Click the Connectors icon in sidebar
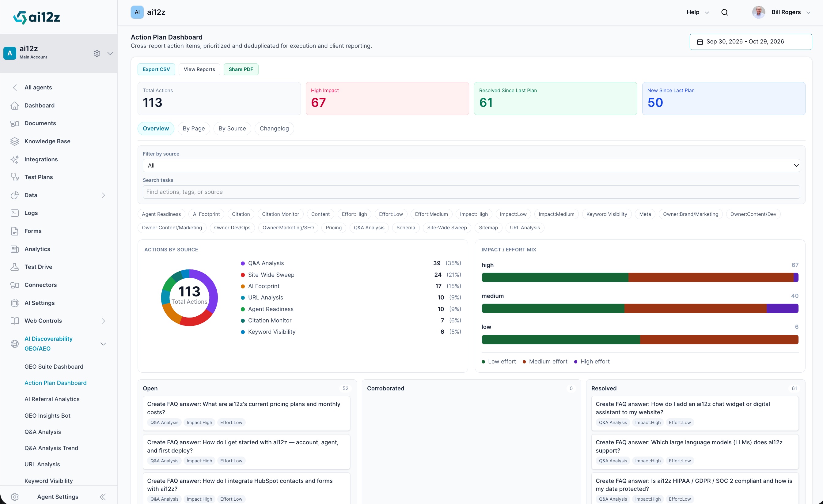 click(15, 285)
